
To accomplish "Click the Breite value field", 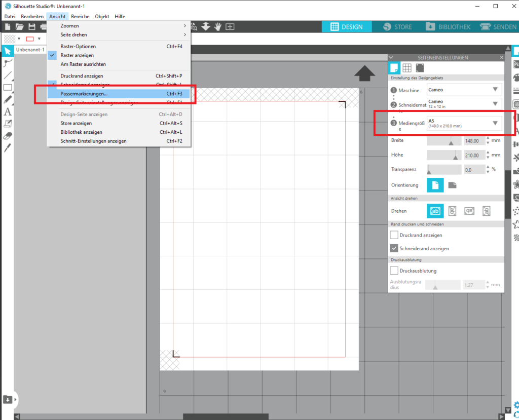I will click(473, 141).
